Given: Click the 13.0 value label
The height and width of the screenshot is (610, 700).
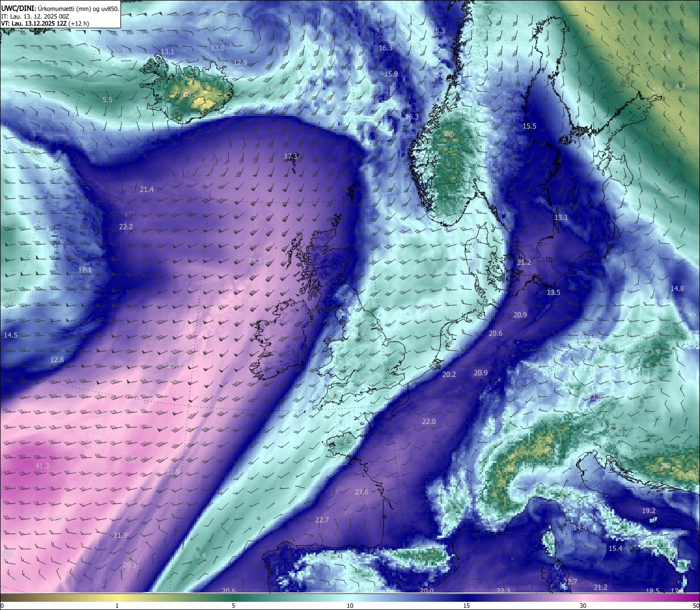Looking at the screenshot, I should (218, 48).
